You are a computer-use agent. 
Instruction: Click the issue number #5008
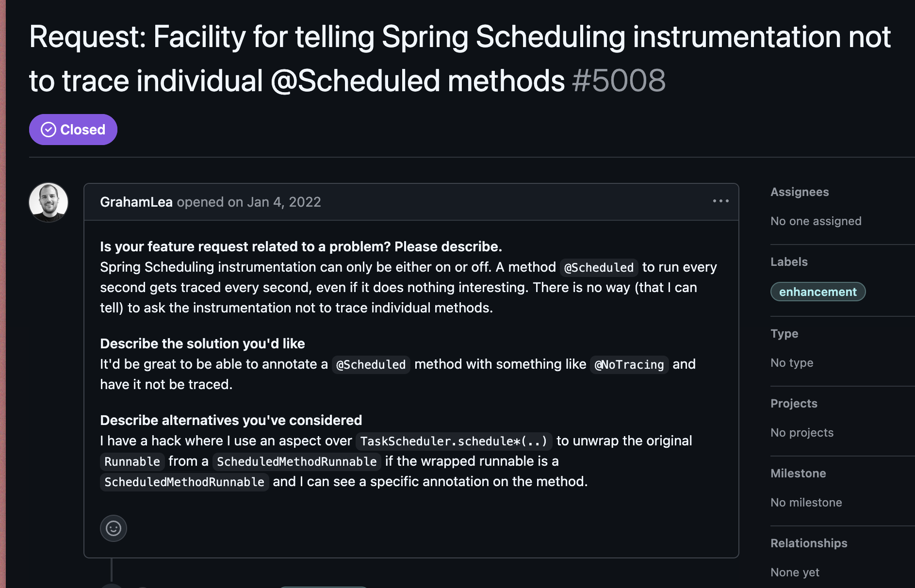[x=619, y=81]
